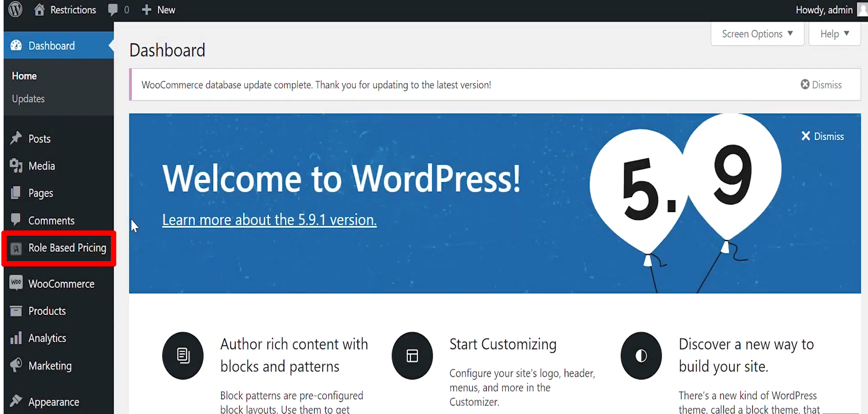Click the WordPress logo icon
This screenshot has width=868, height=414.
(15, 9)
